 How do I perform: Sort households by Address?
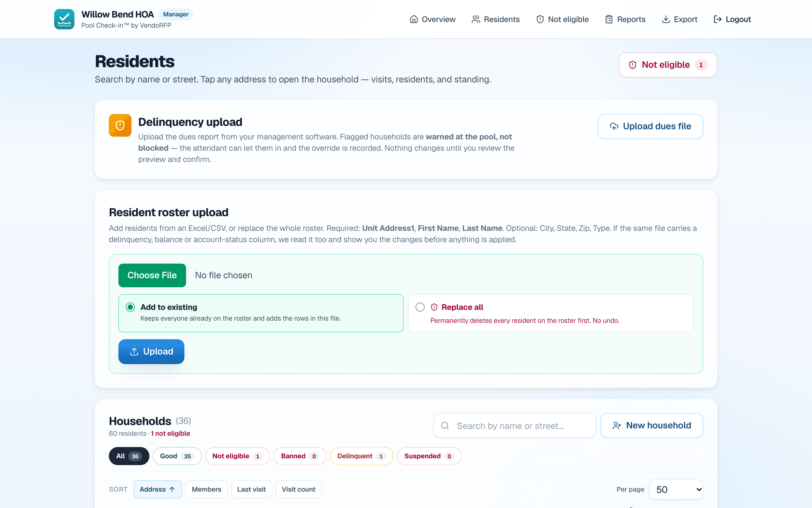pos(158,489)
